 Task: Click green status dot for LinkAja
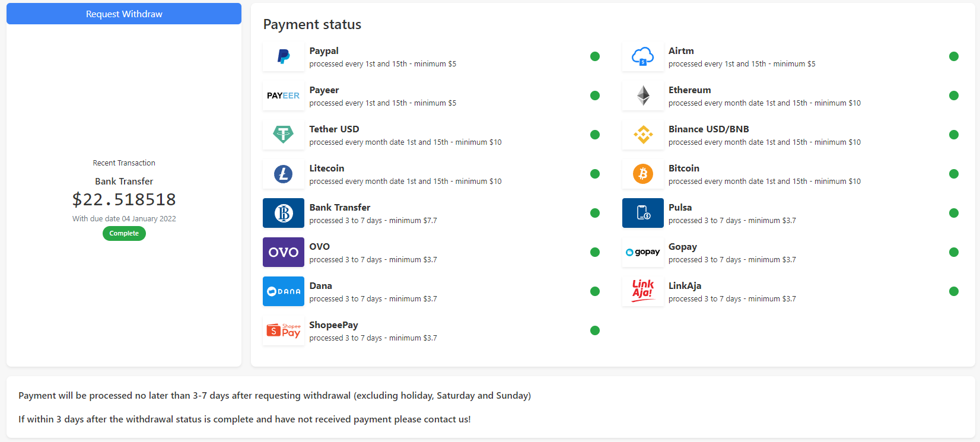(954, 291)
